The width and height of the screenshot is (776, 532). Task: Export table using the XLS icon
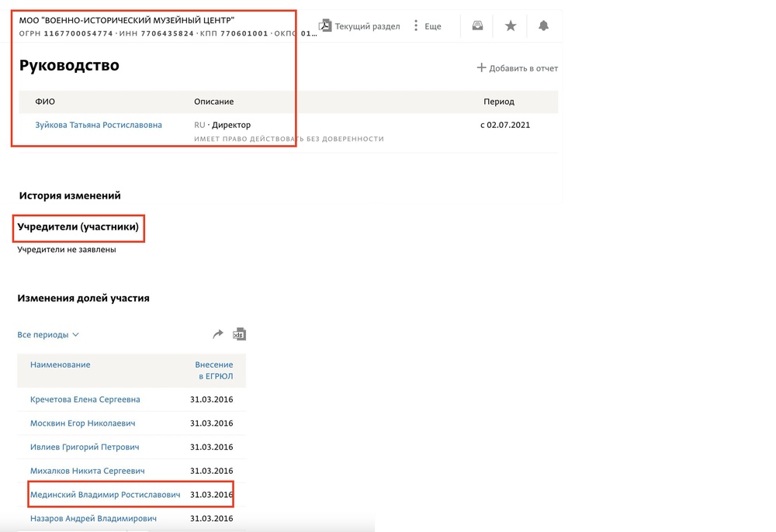click(x=239, y=334)
